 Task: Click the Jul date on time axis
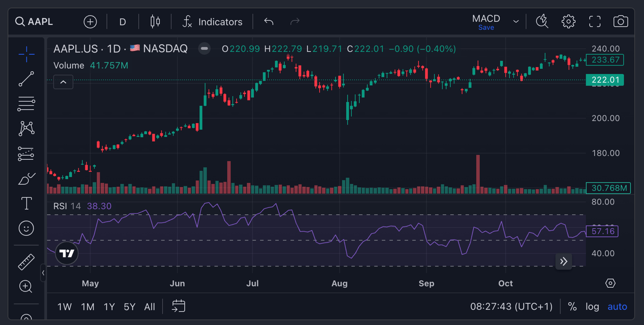coord(253,283)
